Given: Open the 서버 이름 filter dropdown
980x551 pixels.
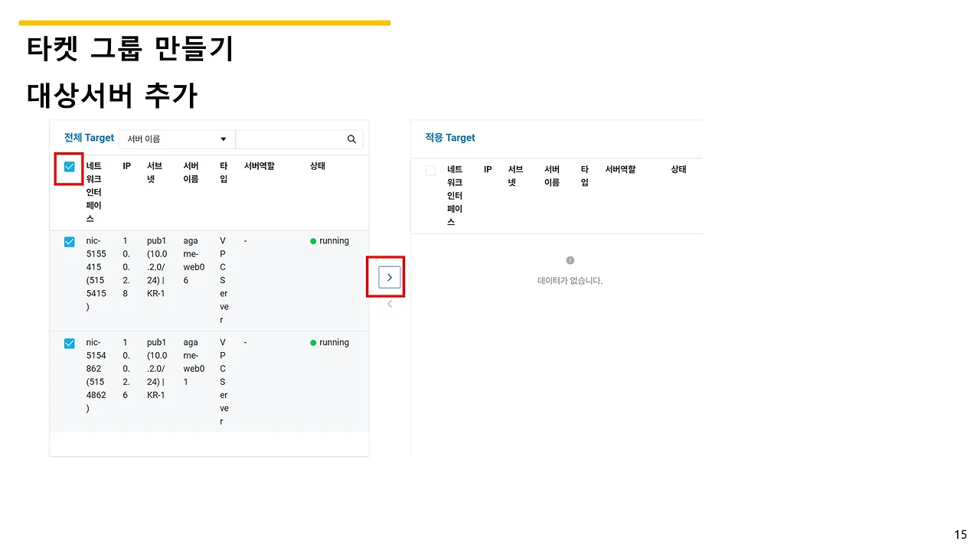Looking at the screenshot, I should point(176,139).
